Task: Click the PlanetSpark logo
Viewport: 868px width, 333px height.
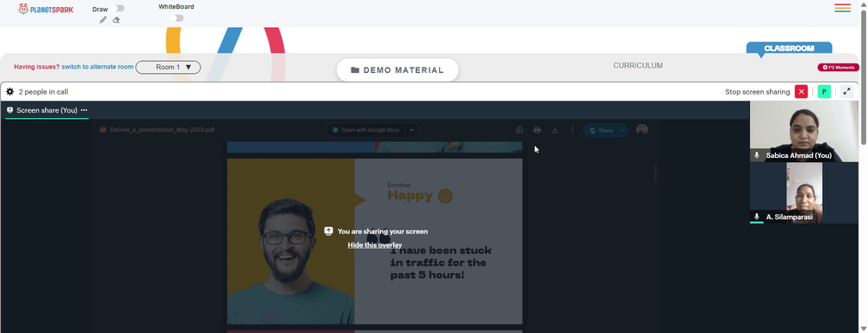Action: point(45,9)
